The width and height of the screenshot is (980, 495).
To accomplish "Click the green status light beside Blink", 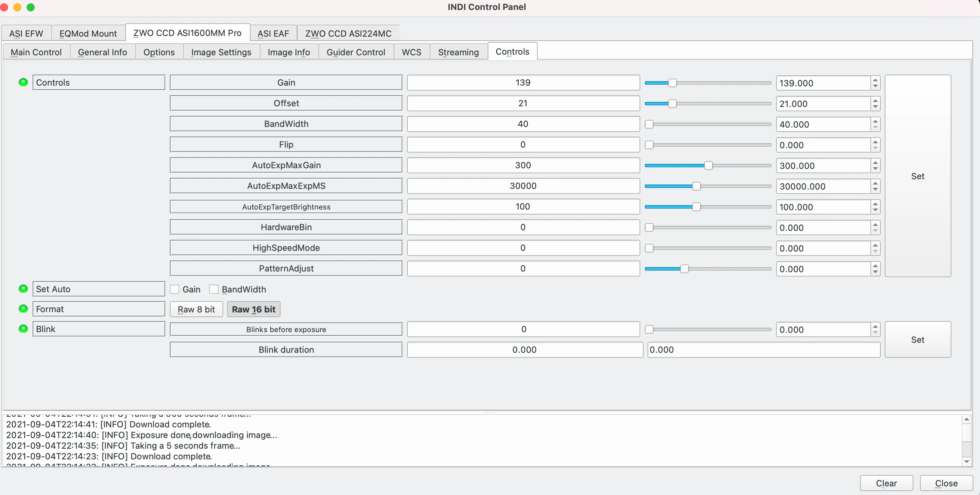I will click(x=23, y=329).
